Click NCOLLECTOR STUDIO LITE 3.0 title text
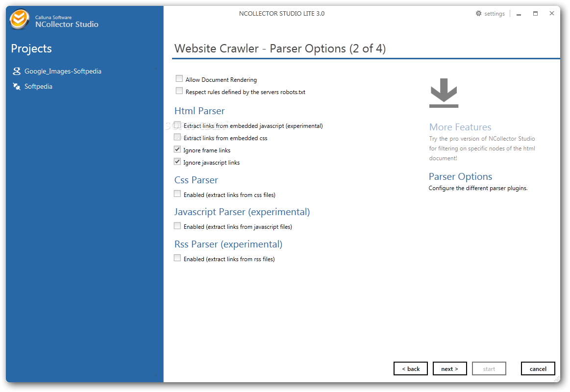570x392 pixels. point(282,13)
